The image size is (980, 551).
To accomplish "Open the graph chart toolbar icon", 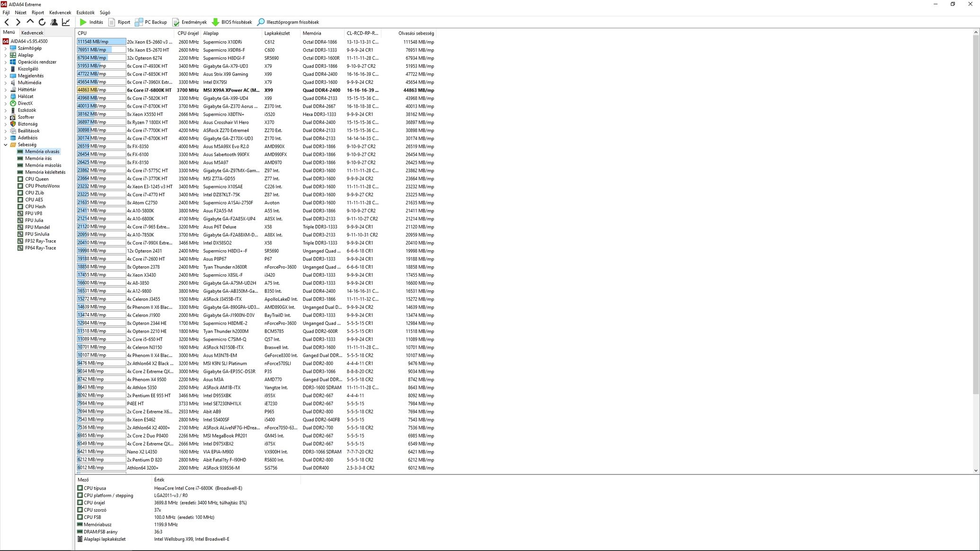I will pyautogui.click(x=66, y=22).
